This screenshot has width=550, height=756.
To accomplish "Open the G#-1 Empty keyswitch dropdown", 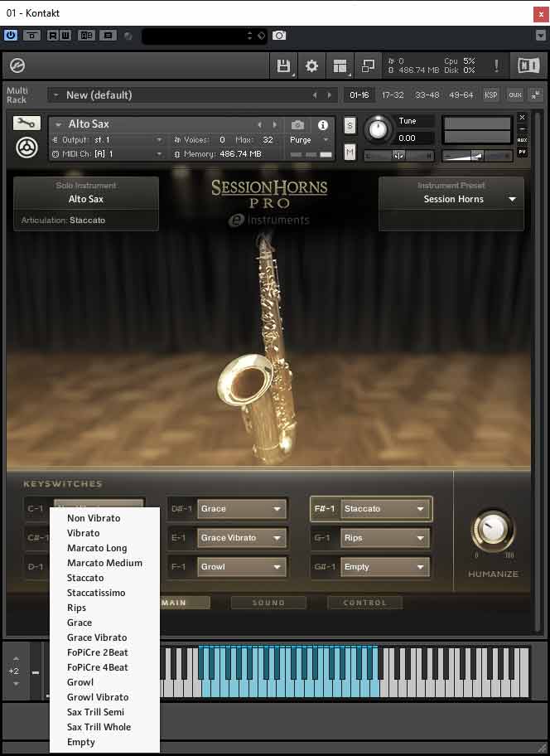I will click(x=385, y=566).
